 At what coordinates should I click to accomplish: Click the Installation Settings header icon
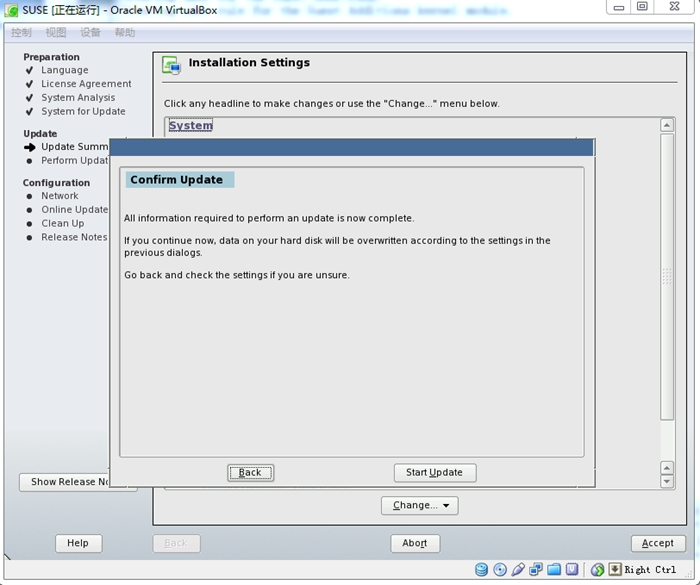tap(171, 66)
